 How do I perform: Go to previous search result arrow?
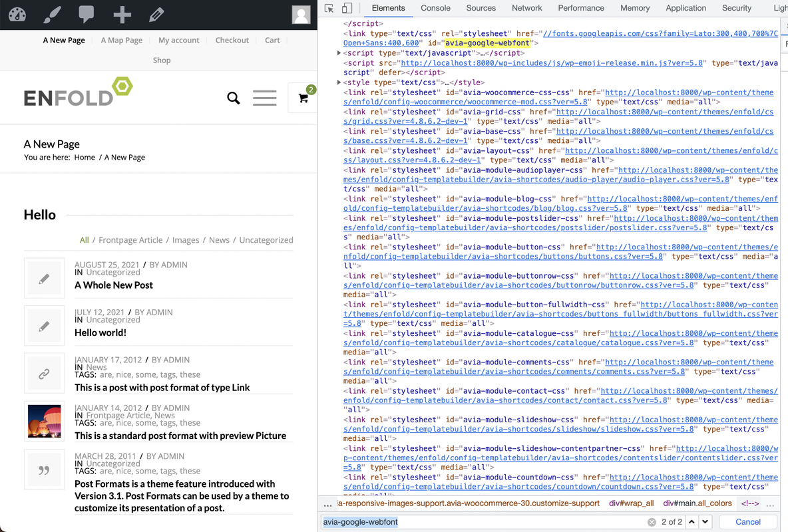click(691, 522)
